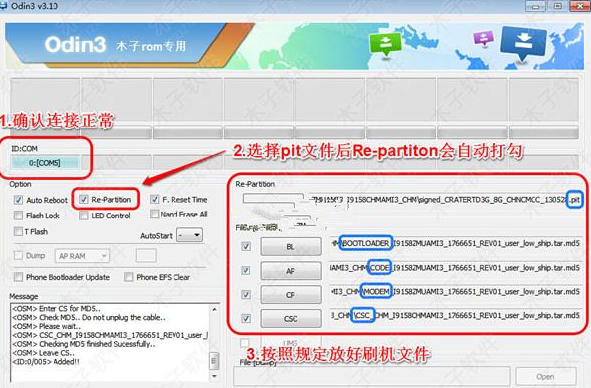This screenshot has width=591, height=388.
Task: Click "<OSM> Please wait.." log line
Action: 46,326
